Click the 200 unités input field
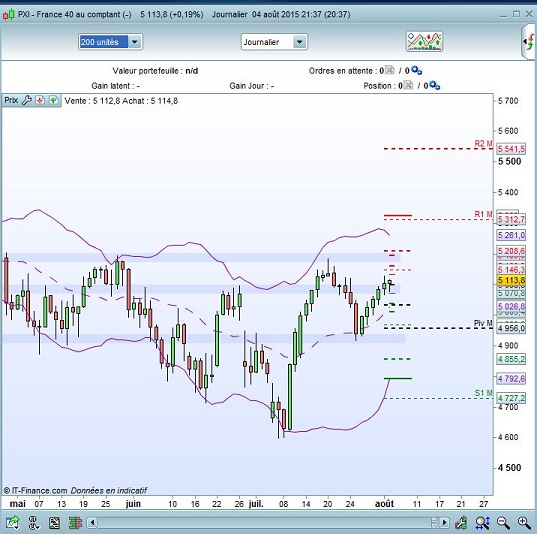Screen dimensions: 537x534 point(103,42)
